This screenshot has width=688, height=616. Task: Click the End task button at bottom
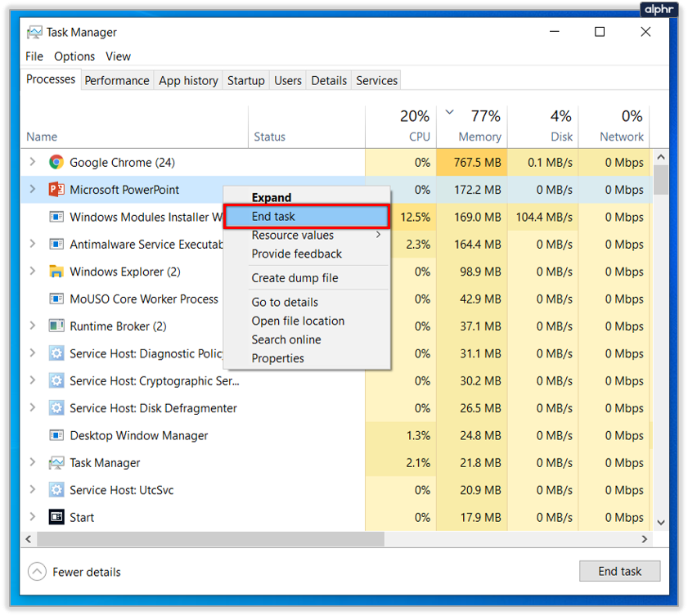click(619, 571)
